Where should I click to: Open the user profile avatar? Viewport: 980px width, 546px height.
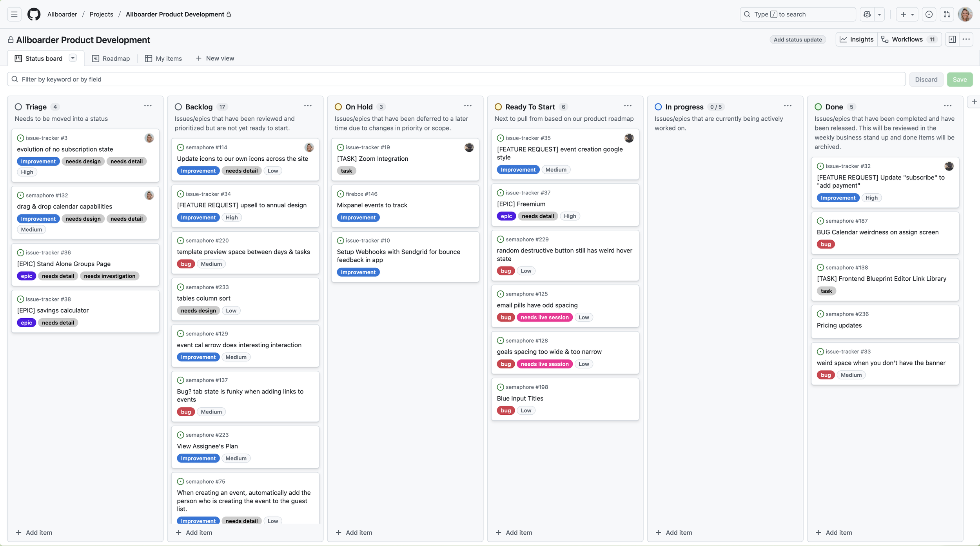tap(965, 15)
